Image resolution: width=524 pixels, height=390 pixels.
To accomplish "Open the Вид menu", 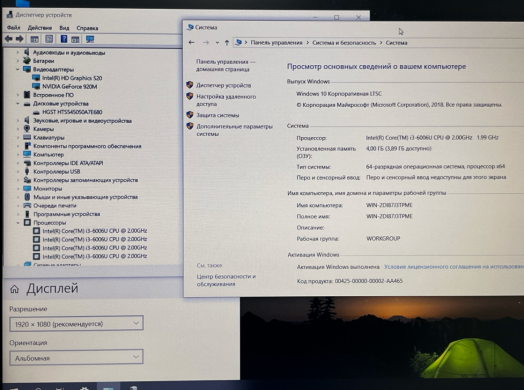I will (x=64, y=28).
